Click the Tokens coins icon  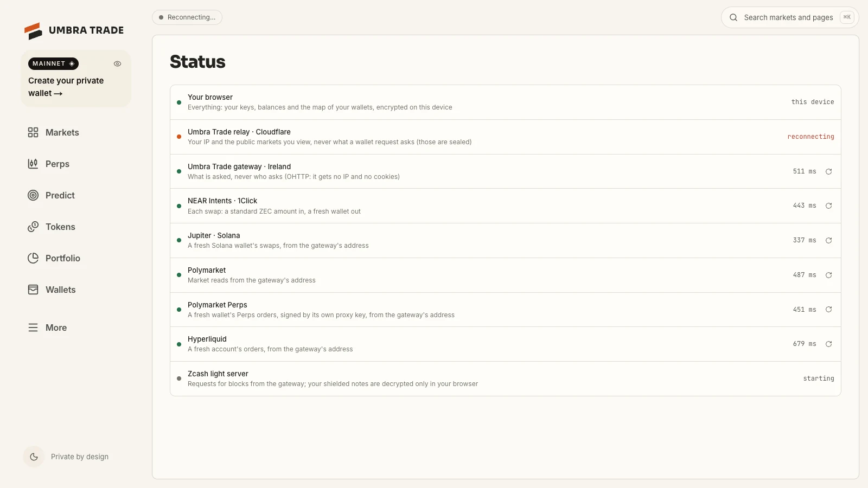[33, 227]
